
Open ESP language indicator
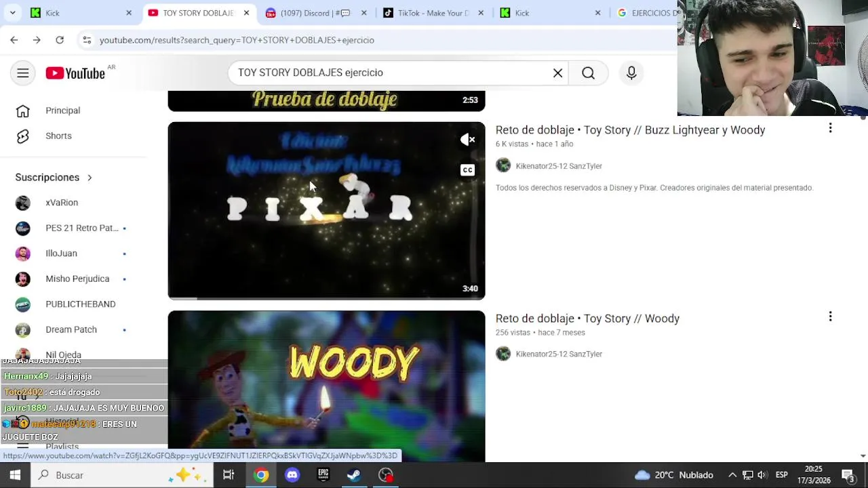click(782, 475)
